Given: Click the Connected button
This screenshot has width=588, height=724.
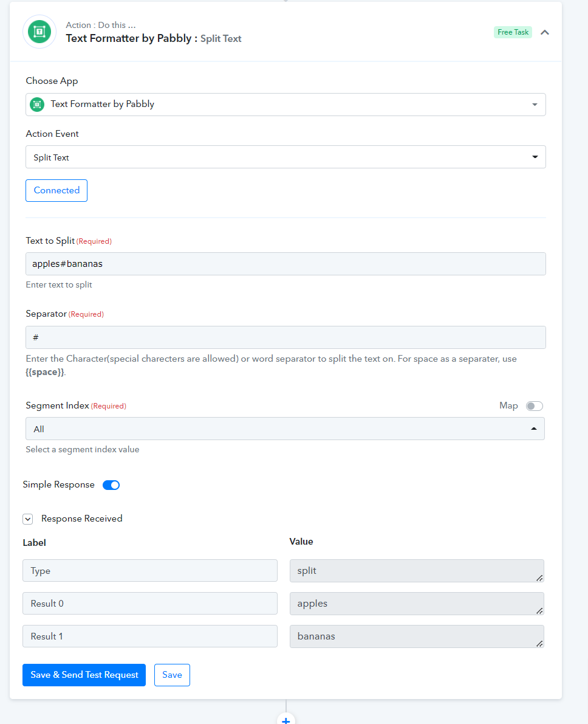Looking at the screenshot, I should click(x=56, y=190).
